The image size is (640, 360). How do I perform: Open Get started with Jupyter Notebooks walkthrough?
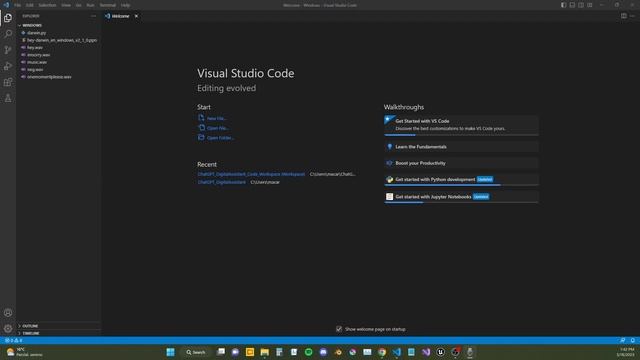[x=461, y=197]
